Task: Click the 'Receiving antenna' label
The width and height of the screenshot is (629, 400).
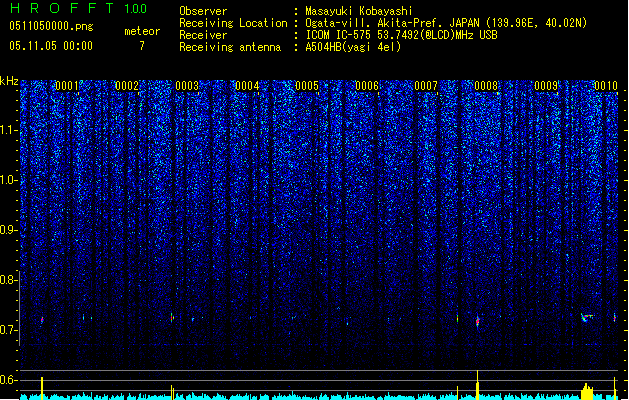Action: point(230,47)
